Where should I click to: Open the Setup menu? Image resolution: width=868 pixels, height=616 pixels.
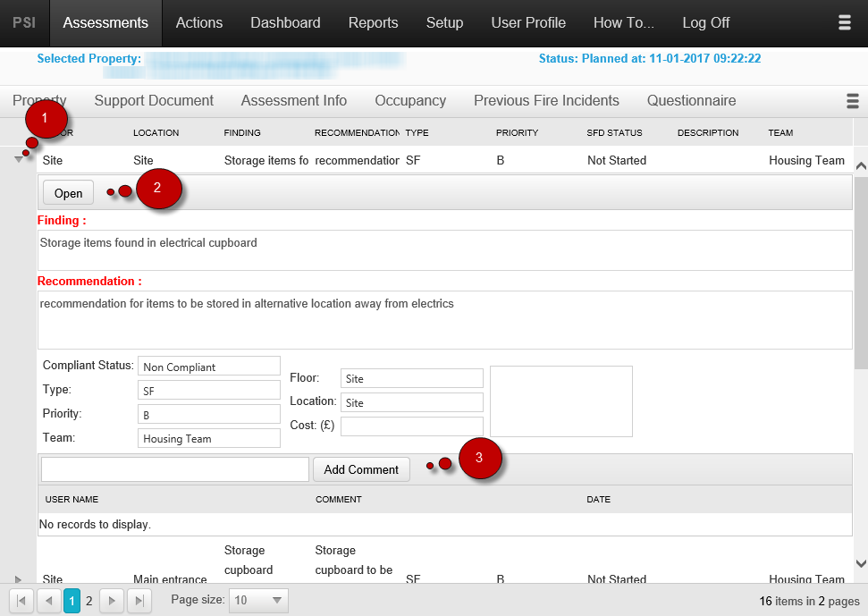pos(444,22)
